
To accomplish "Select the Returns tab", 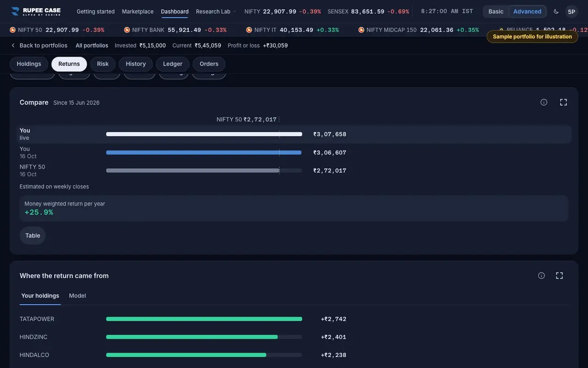I will tap(69, 64).
